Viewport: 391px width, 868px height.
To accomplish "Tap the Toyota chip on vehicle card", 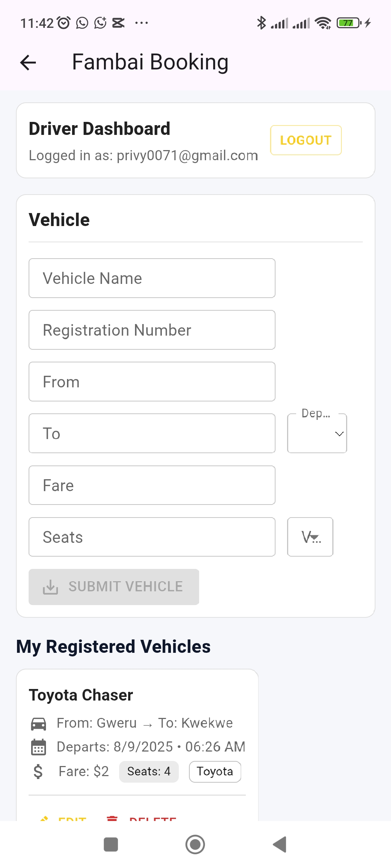I will click(x=215, y=771).
